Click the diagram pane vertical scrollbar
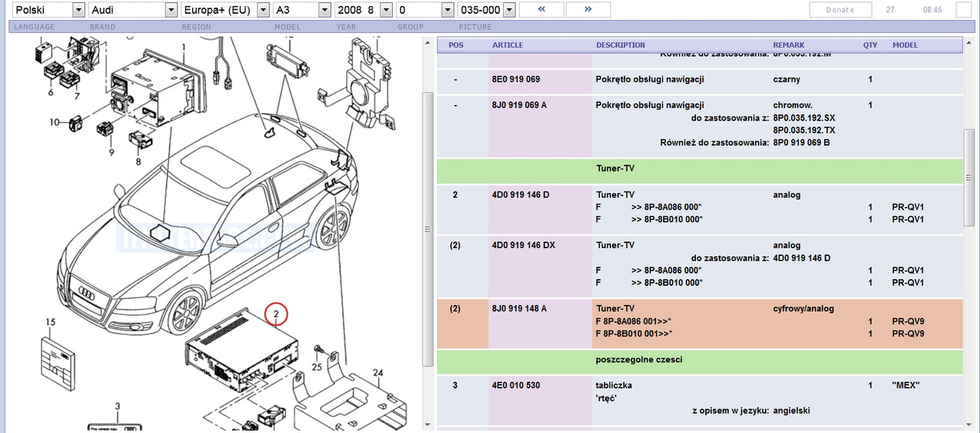Image resolution: width=980 pixels, height=433 pixels. tap(429, 235)
